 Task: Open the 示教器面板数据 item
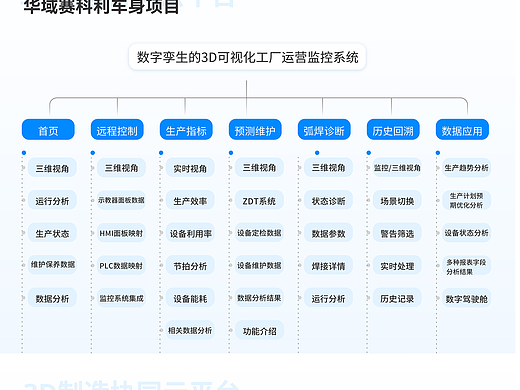pos(121,200)
